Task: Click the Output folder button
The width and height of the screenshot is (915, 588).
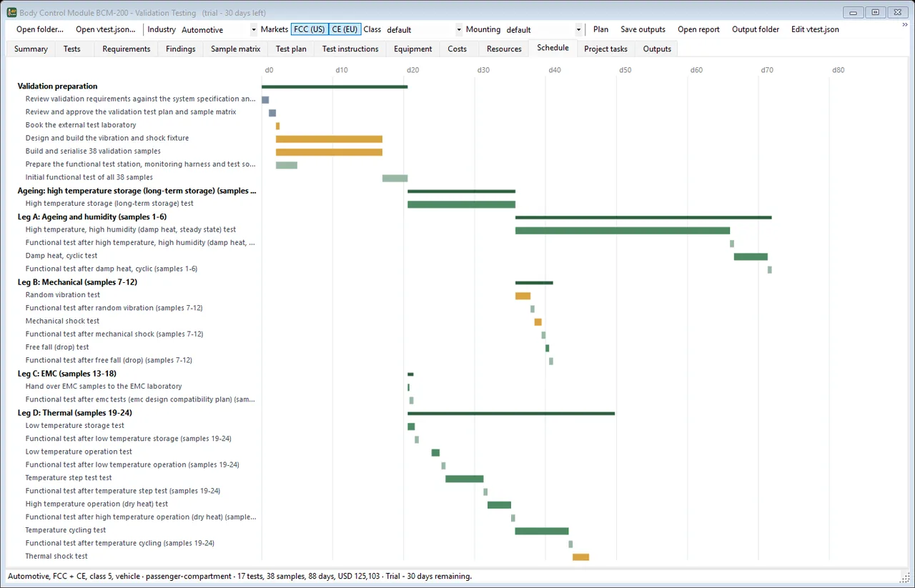Action: [x=756, y=29]
